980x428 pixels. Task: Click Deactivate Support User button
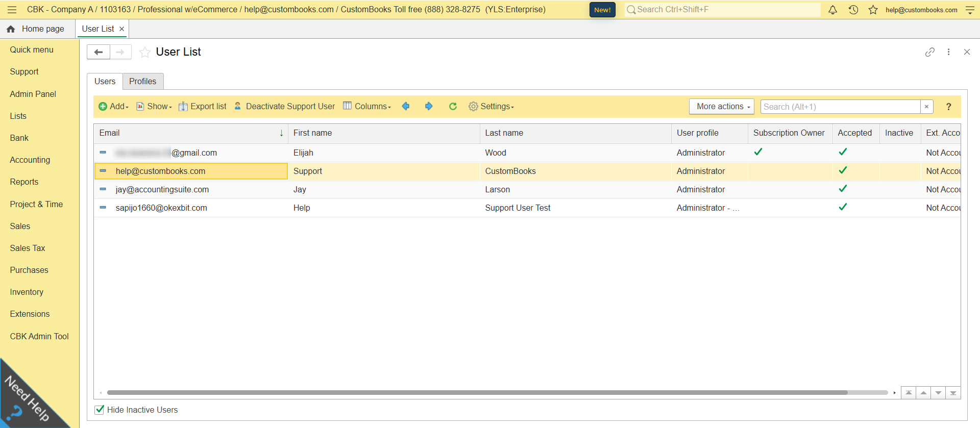click(285, 106)
